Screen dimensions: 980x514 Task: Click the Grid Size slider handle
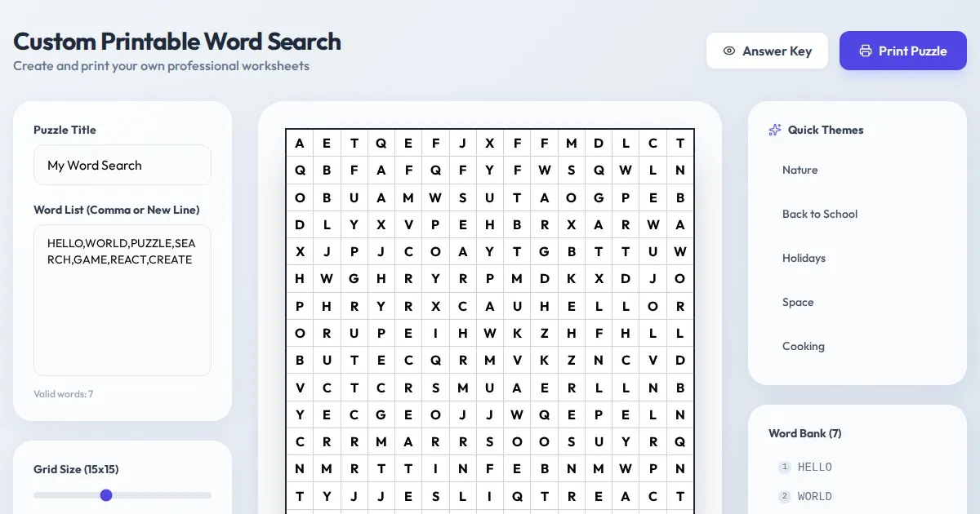pos(106,495)
